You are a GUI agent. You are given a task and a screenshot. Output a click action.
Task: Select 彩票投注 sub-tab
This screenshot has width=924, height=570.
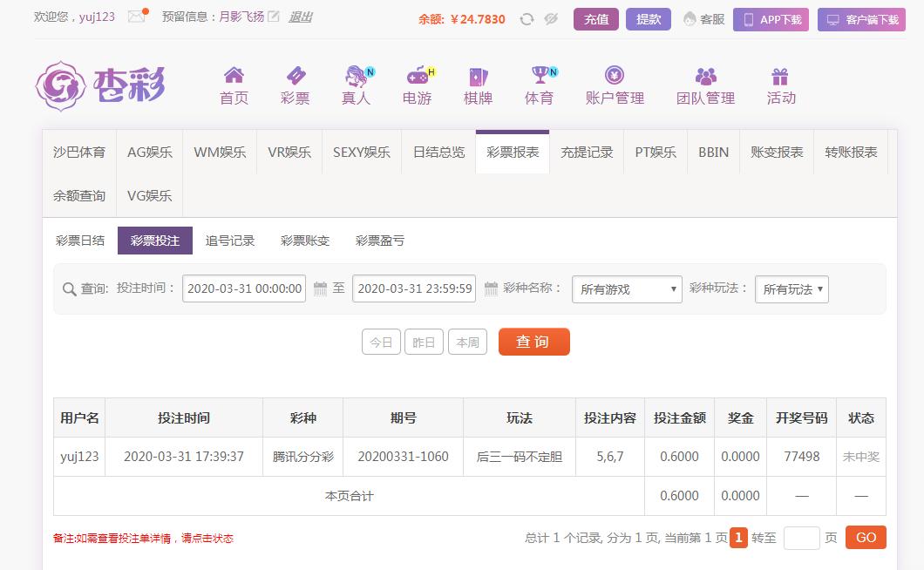tap(155, 241)
